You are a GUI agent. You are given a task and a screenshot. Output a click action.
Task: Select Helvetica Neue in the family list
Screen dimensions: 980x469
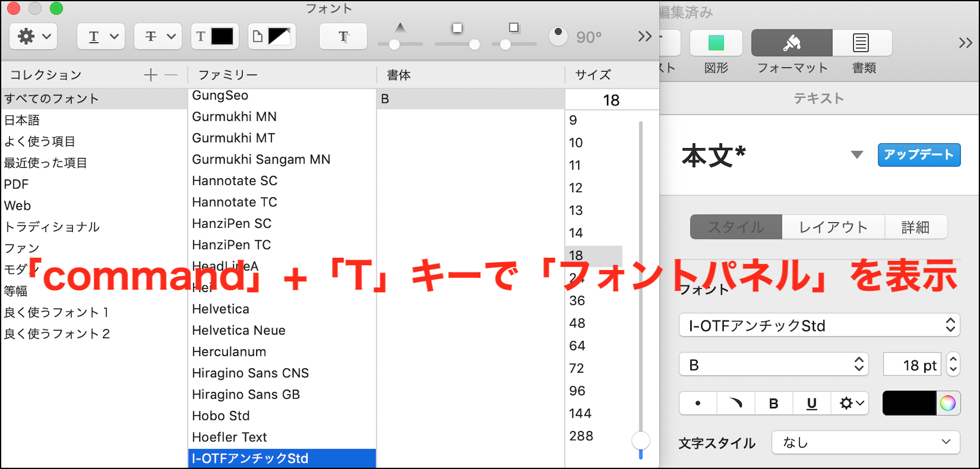(x=239, y=331)
